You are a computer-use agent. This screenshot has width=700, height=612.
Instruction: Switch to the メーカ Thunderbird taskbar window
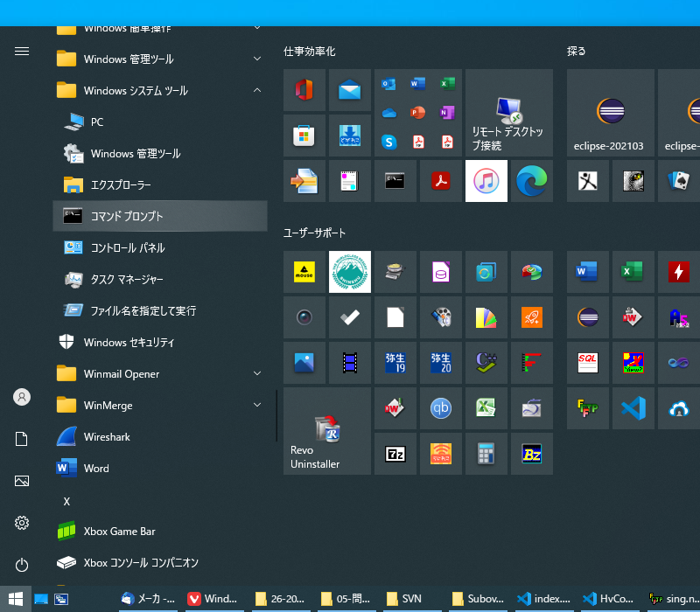click(x=148, y=599)
